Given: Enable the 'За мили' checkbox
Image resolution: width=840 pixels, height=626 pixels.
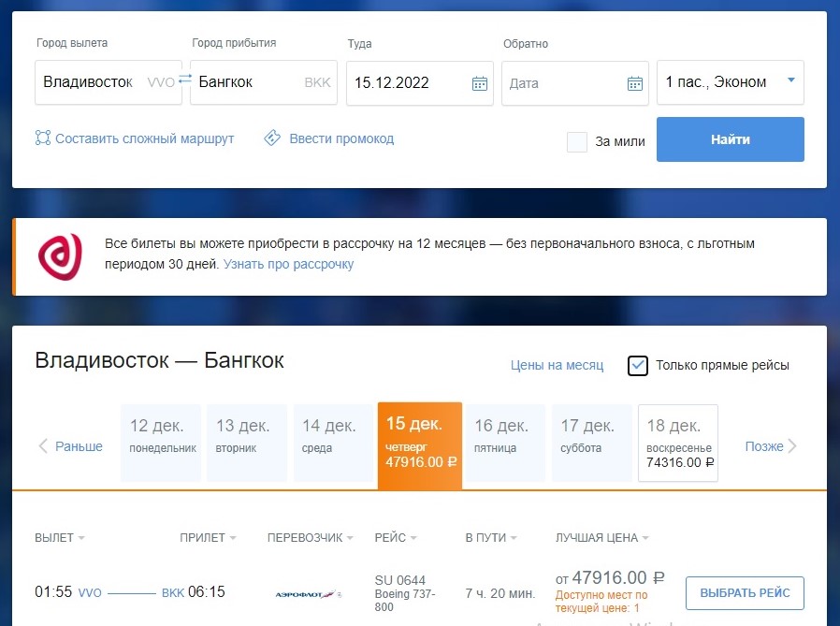Looking at the screenshot, I should coord(577,141).
